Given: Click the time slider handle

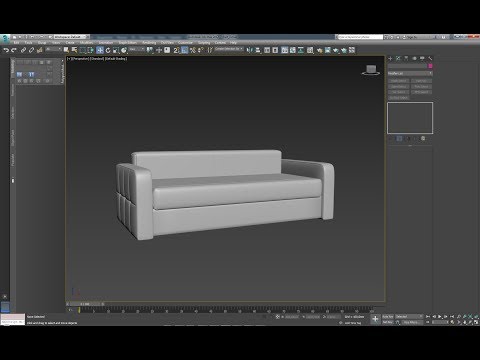Looking at the screenshot, I should (85, 304).
